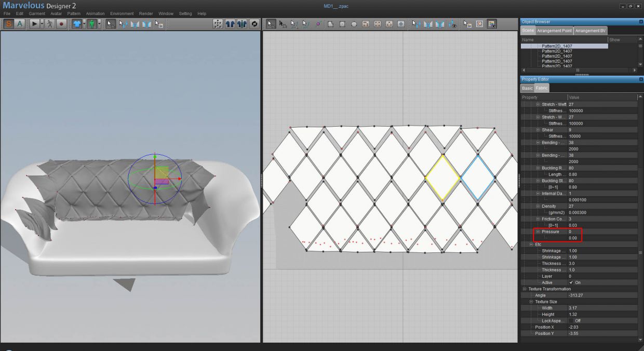644x351 pixels.
Task: Select the polygon pattern tool
Action: coord(330,24)
